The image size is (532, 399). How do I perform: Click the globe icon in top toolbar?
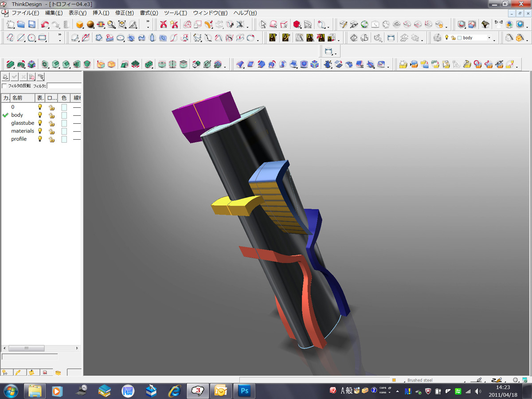tap(365, 24)
